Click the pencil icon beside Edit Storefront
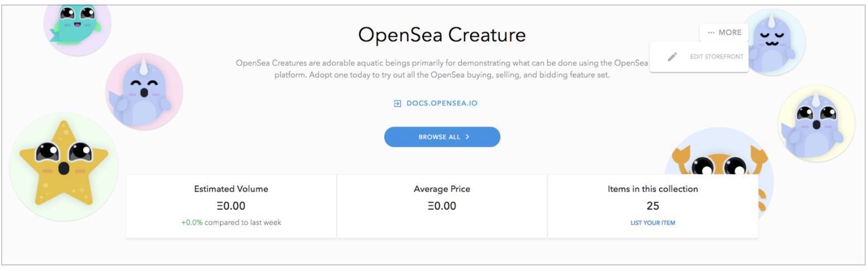Screen dimensions: 868x271 tap(673, 57)
